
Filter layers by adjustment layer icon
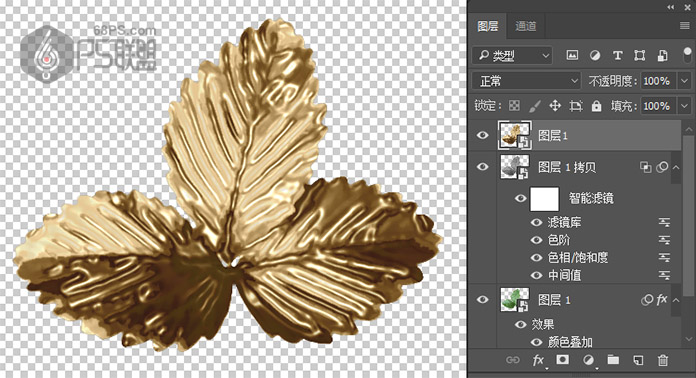[595, 55]
